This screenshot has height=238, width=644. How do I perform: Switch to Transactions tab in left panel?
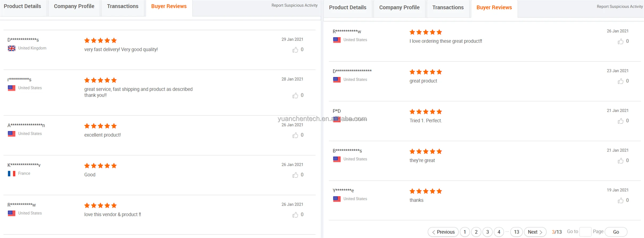coord(123,6)
